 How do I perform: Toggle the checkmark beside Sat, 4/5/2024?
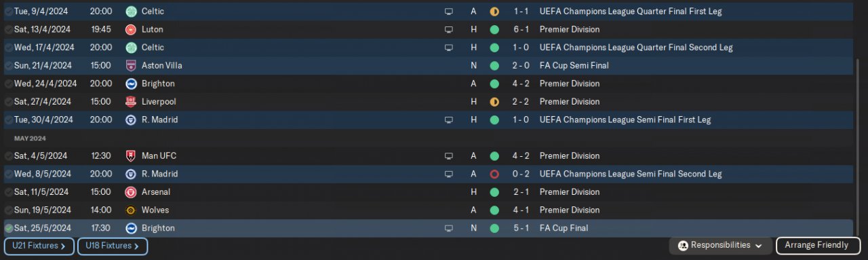(9, 156)
